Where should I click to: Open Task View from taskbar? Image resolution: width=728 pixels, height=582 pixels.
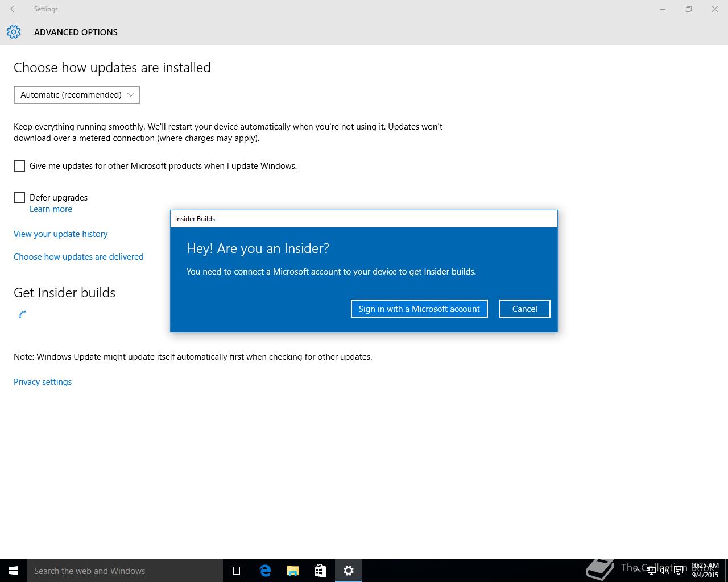[x=237, y=571]
